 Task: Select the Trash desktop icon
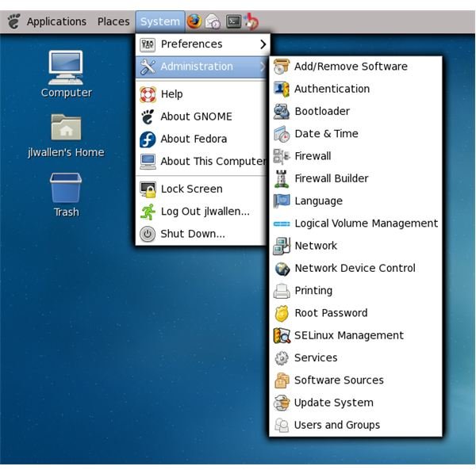point(66,188)
